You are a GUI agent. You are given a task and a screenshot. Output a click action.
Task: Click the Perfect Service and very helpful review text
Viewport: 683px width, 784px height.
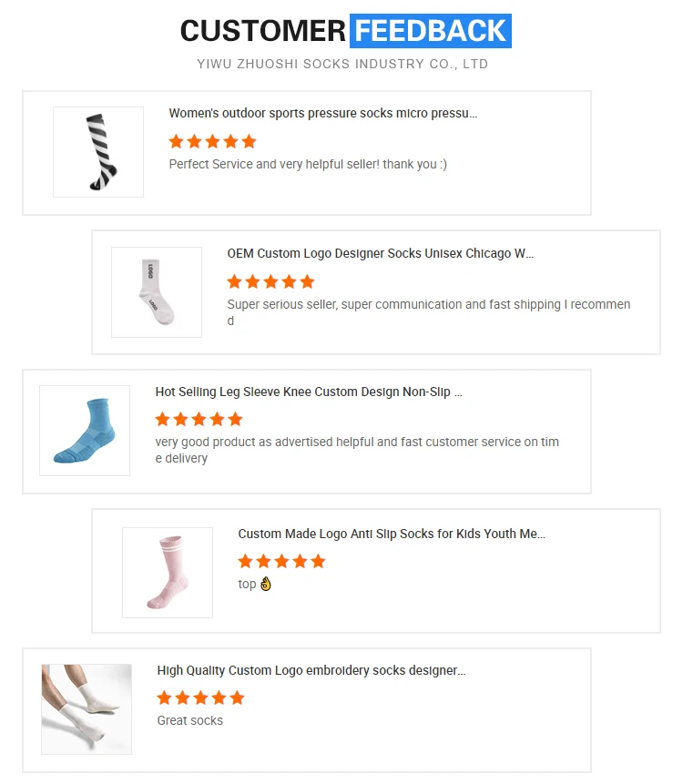[x=308, y=165]
